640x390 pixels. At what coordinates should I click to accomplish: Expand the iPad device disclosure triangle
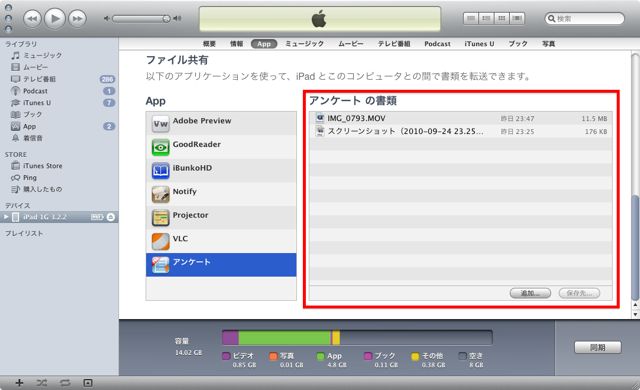click(x=6, y=217)
